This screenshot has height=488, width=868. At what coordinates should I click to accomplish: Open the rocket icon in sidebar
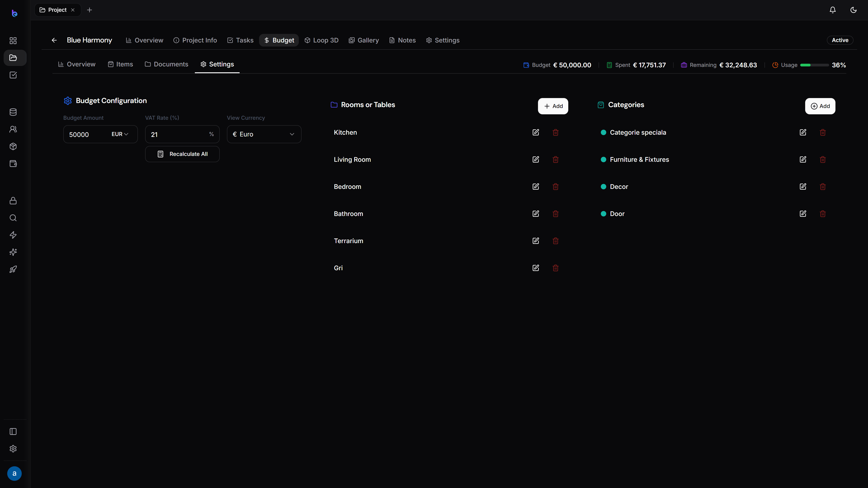click(x=13, y=270)
